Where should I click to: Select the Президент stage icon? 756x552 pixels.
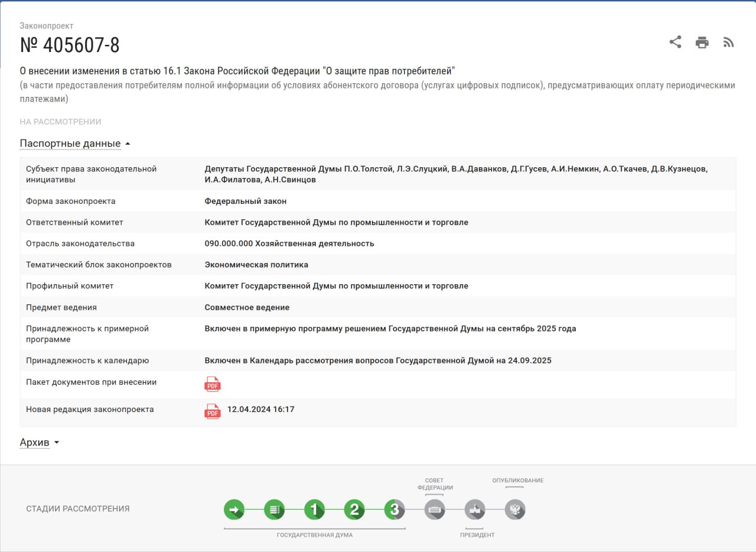point(475,509)
